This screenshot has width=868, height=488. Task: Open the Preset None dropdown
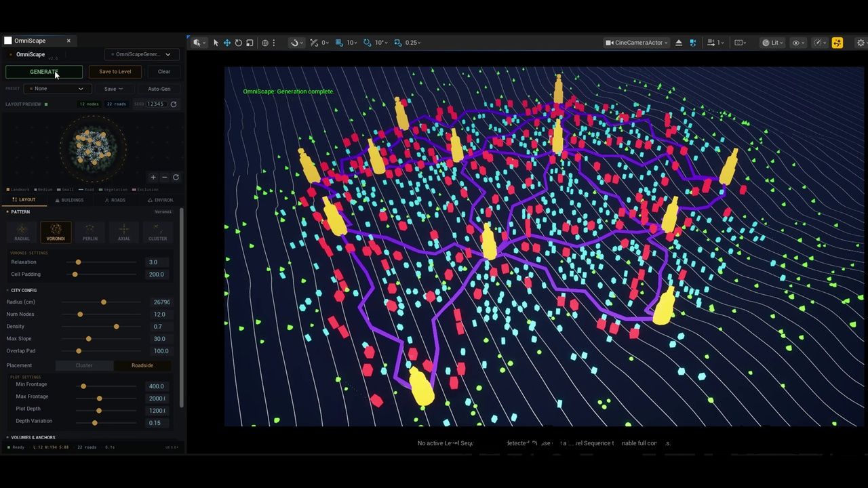coord(58,89)
